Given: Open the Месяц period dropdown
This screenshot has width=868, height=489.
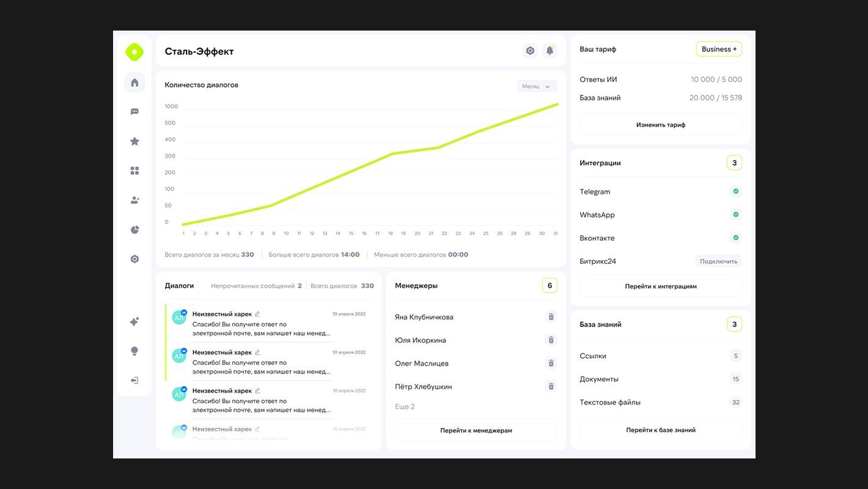Looking at the screenshot, I should [537, 86].
